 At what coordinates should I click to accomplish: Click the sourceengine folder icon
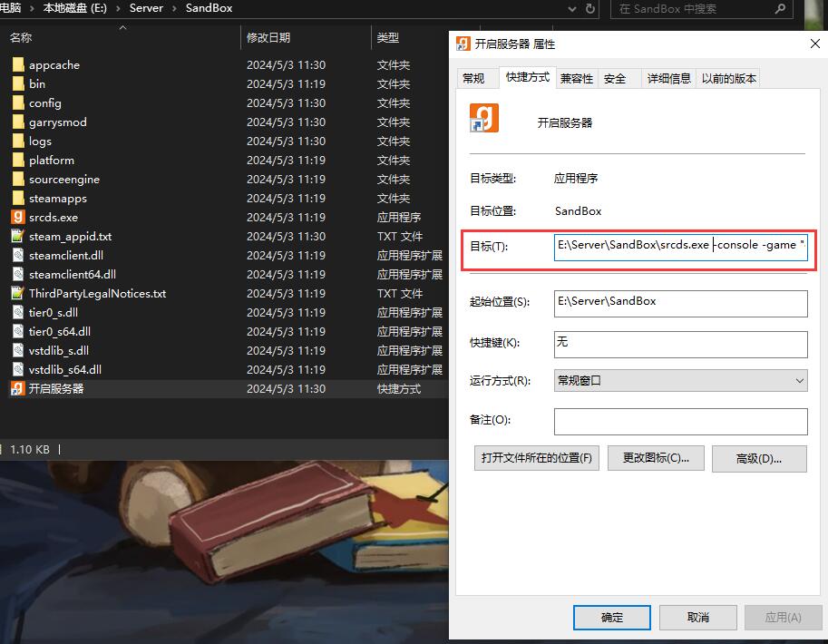click(18, 179)
